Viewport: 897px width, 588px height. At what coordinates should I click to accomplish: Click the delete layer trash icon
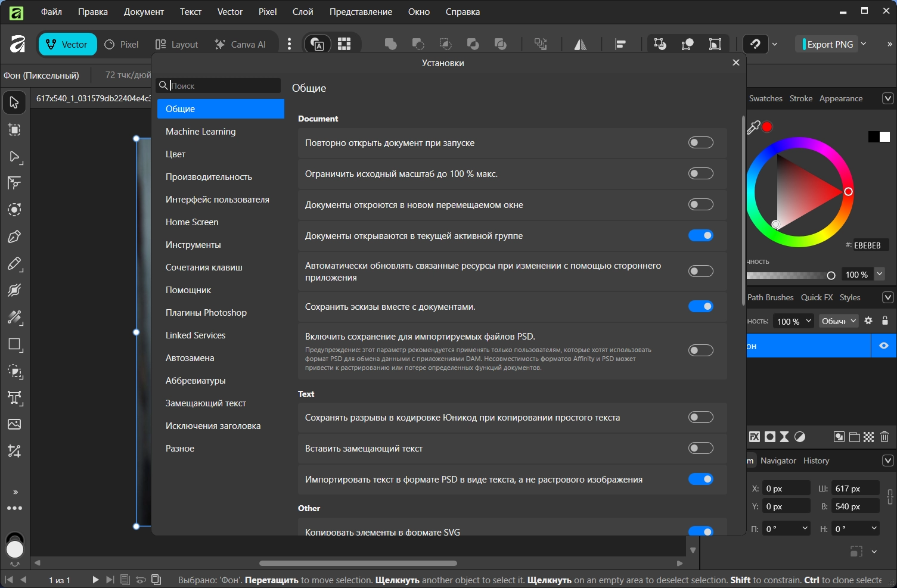(884, 437)
